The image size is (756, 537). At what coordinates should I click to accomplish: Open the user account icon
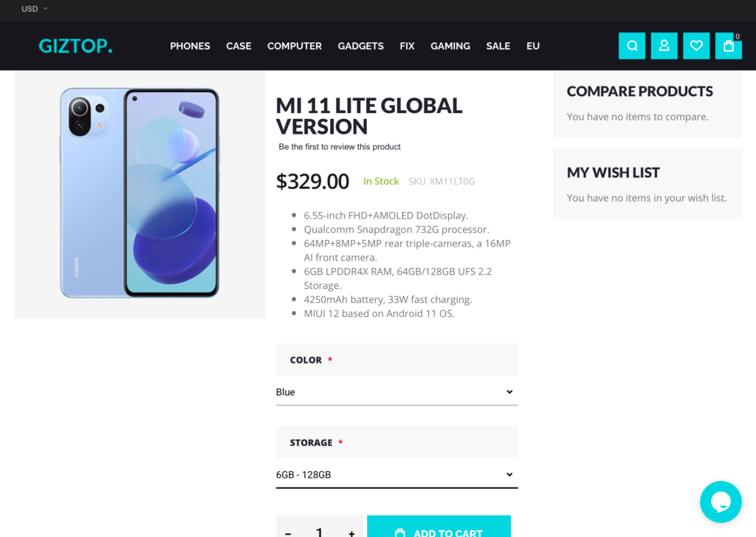(x=664, y=46)
